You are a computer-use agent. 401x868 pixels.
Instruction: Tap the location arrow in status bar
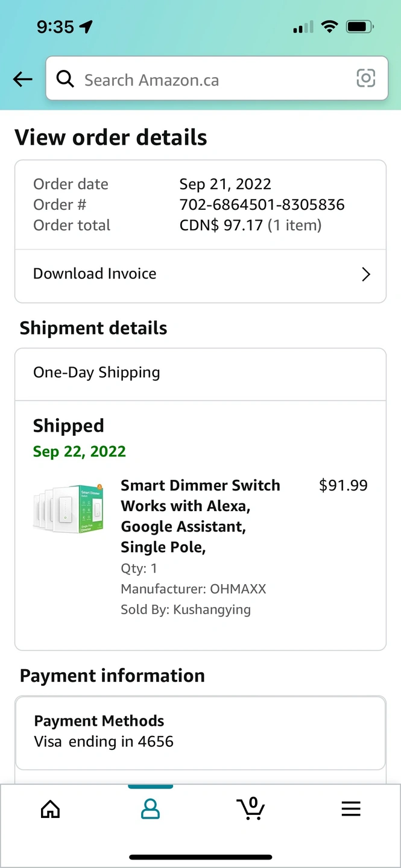pyautogui.click(x=86, y=27)
